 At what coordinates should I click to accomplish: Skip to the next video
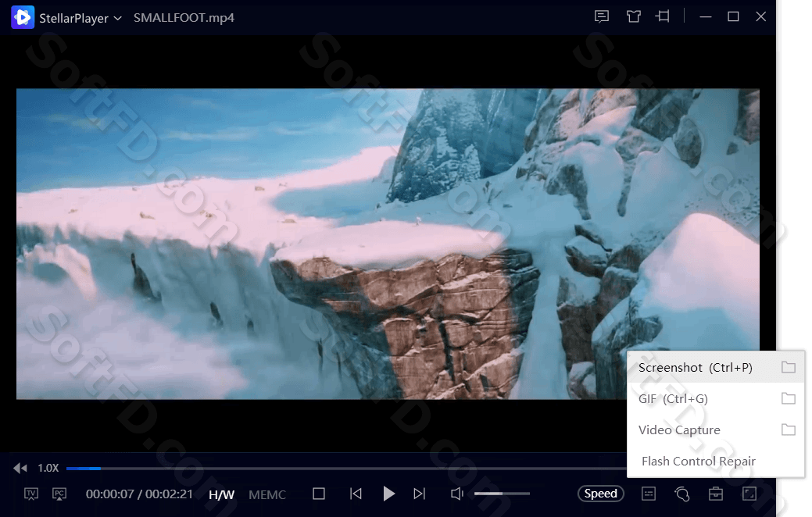point(420,494)
